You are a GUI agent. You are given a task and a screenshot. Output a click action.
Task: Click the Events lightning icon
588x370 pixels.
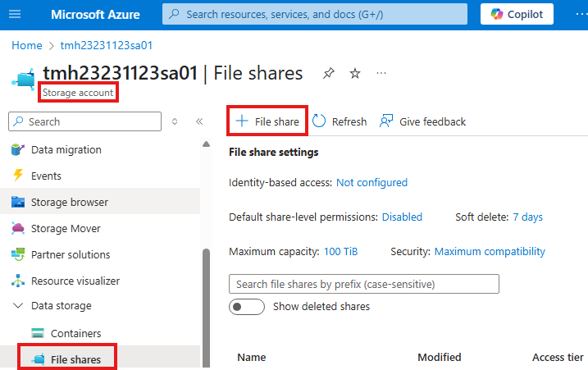(x=17, y=176)
